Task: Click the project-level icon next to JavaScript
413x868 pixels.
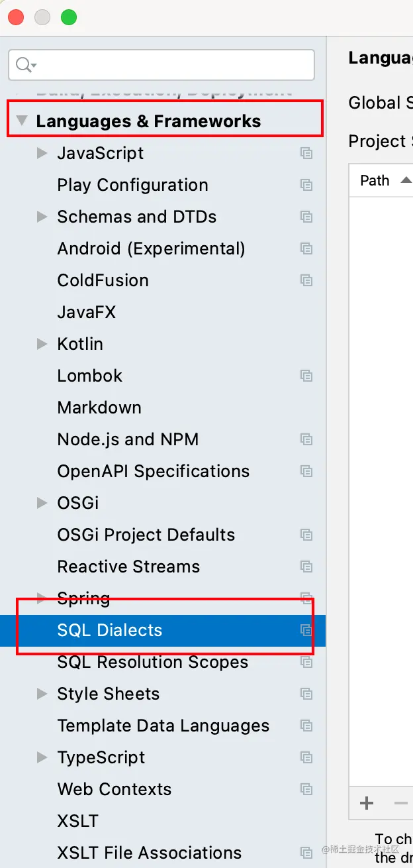Action: pyautogui.click(x=306, y=153)
